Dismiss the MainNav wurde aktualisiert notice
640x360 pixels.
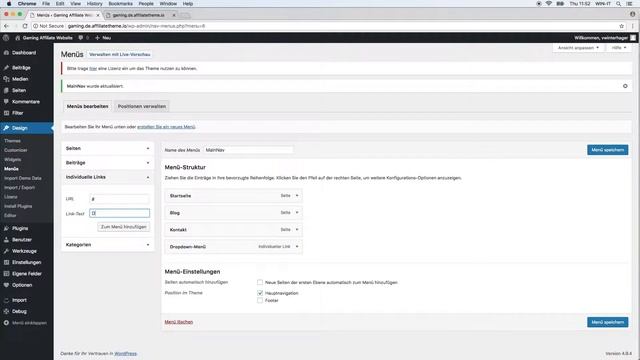click(x=625, y=86)
